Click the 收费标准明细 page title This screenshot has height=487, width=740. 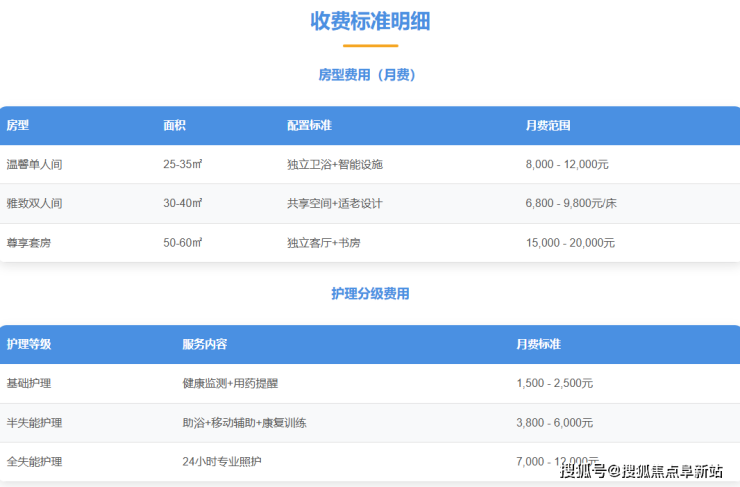coord(370,21)
